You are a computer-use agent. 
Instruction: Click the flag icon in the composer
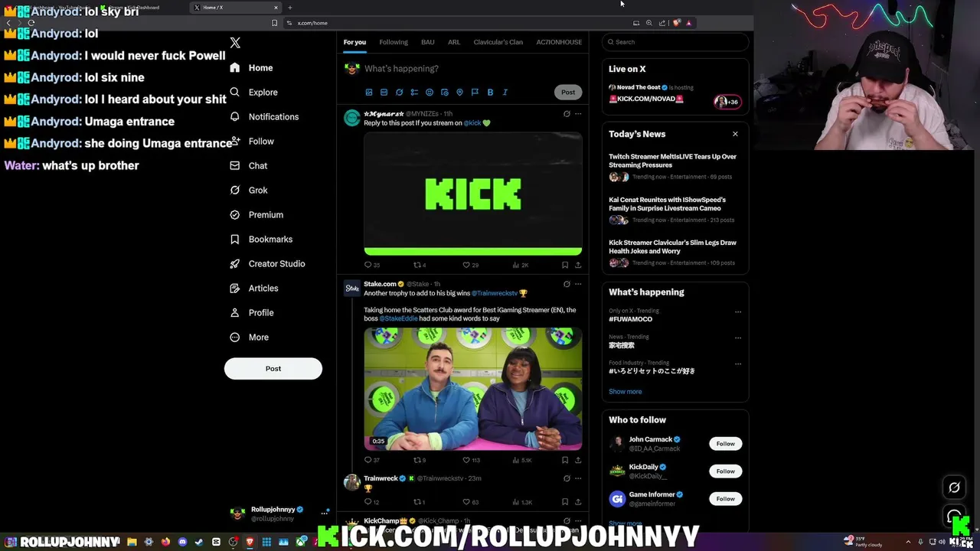tap(475, 93)
